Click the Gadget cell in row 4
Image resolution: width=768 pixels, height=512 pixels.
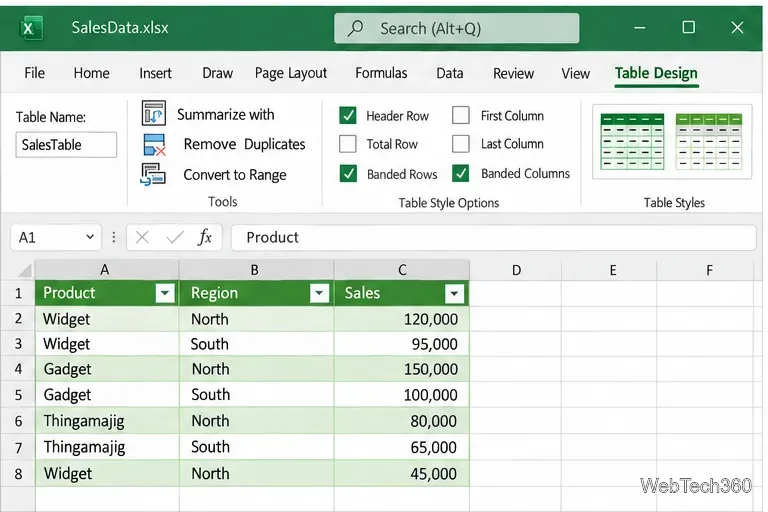point(107,369)
